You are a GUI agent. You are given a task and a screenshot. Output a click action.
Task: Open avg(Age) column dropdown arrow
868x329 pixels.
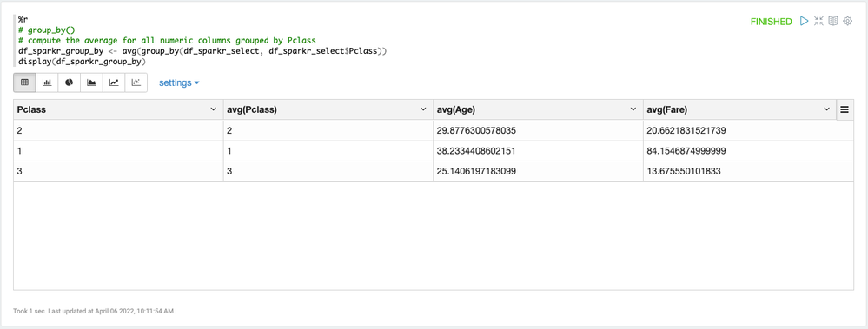pyautogui.click(x=633, y=109)
